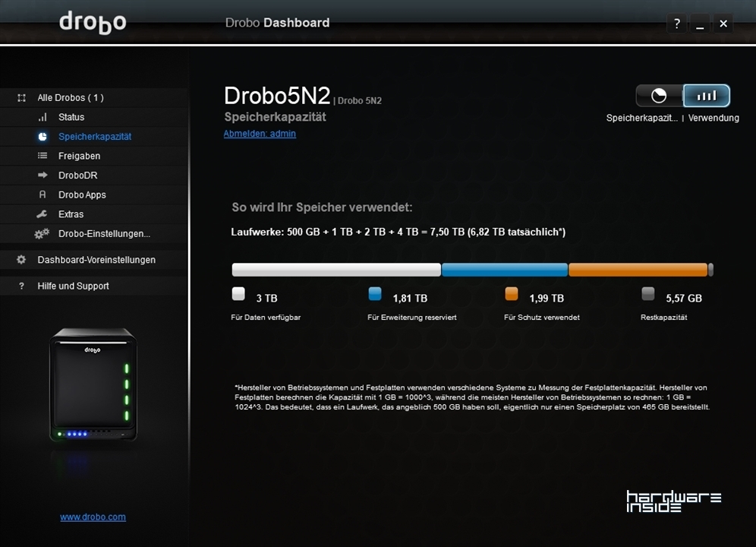Click the Drobo-Einstellungen gears icon

(42, 234)
